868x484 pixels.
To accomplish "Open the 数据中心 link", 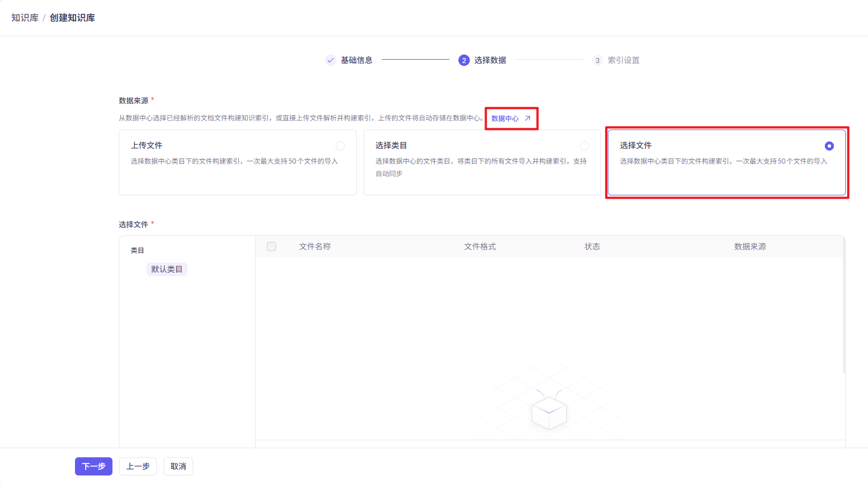I will (x=505, y=119).
